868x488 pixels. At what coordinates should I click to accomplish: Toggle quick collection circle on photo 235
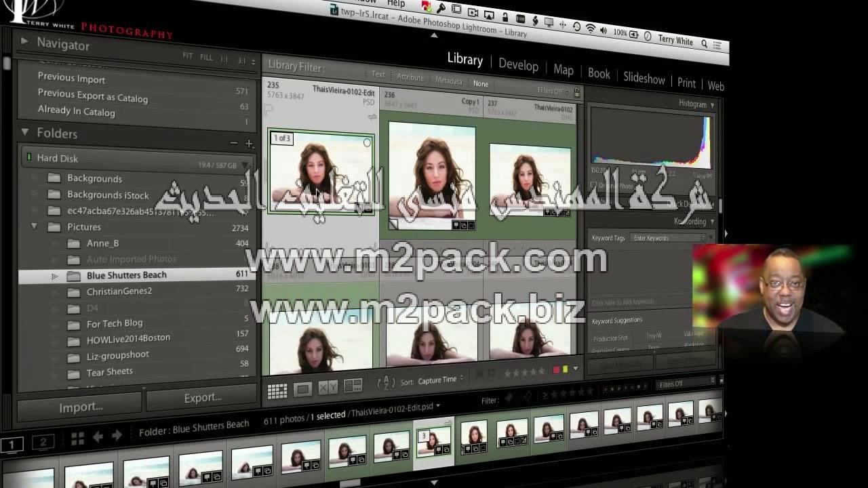click(367, 143)
